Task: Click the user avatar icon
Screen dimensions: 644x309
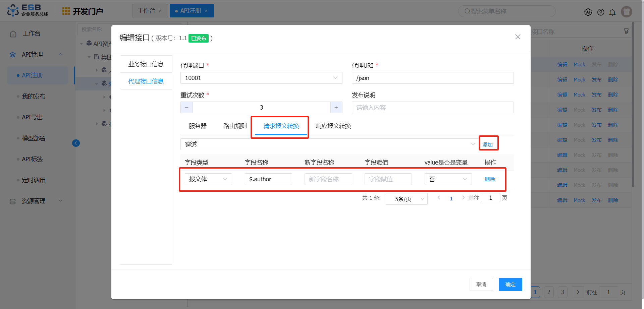Action: click(626, 12)
